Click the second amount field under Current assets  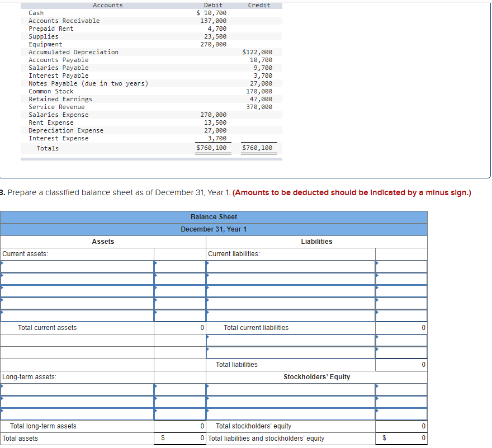(x=180, y=279)
